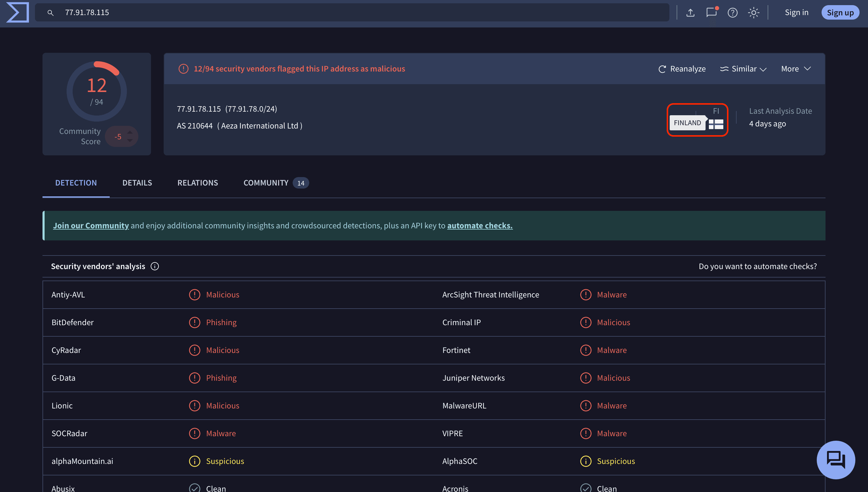The height and width of the screenshot is (492, 868).
Task: Click the Abusix clean checkmark icon
Action: coord(194,488)
